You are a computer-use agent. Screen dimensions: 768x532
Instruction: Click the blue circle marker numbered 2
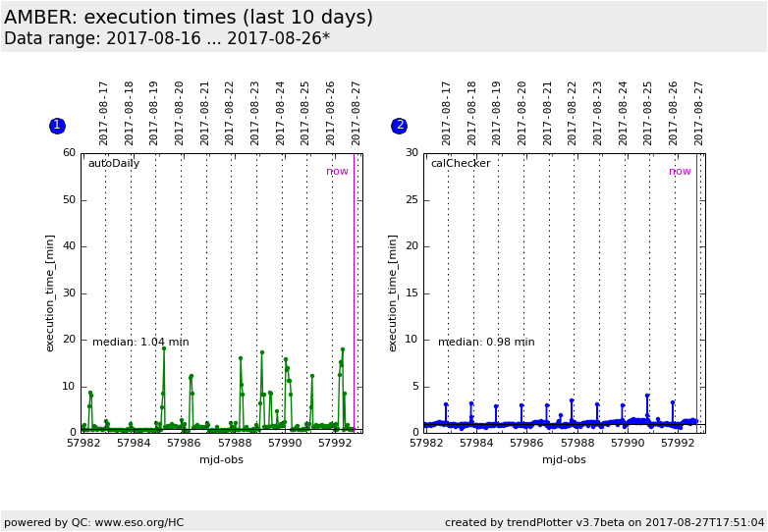tap(399, 126)
